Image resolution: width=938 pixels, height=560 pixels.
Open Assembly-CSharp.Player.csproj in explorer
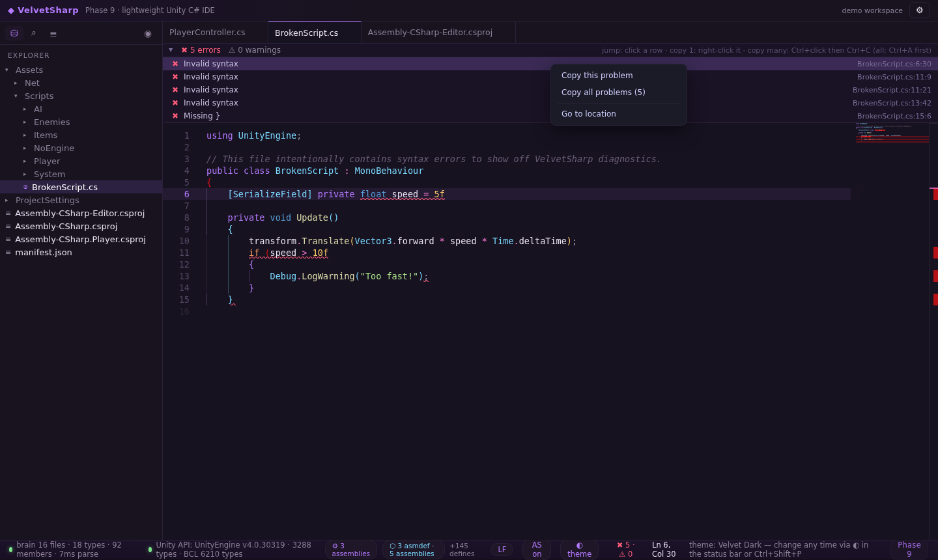coord(81,239)
